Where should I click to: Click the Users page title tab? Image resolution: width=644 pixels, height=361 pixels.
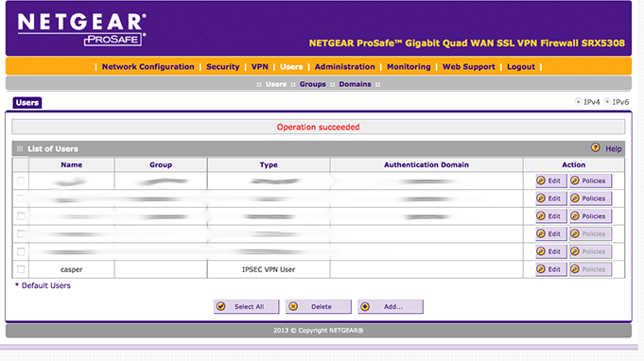[x=27, y=103]
